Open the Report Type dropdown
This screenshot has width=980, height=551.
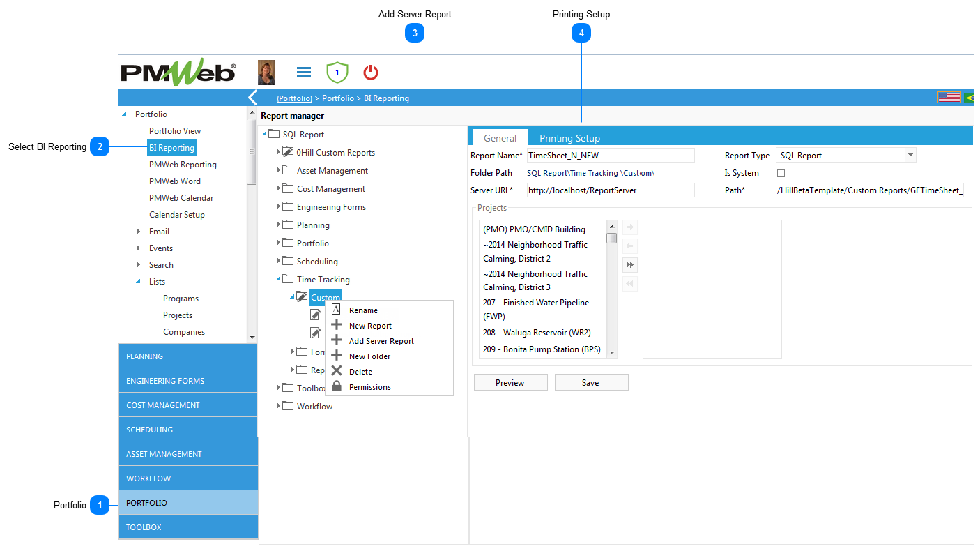coord(910,156)
